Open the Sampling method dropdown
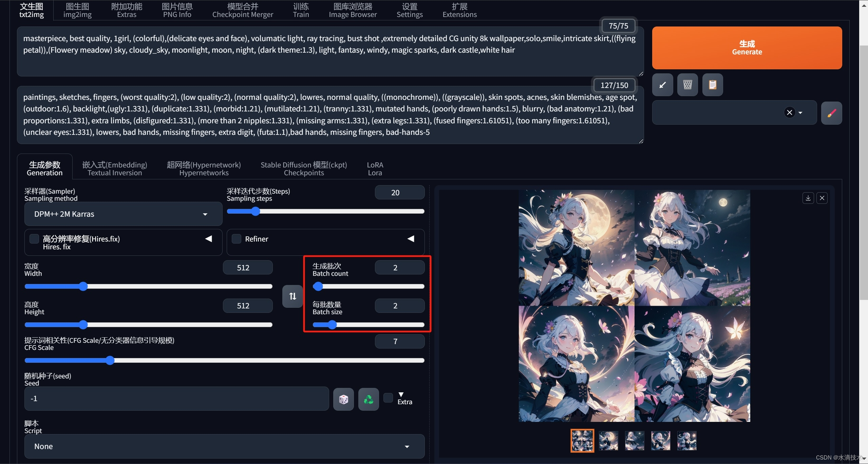Viewport: 868px width, 464px height. [123, 214]
